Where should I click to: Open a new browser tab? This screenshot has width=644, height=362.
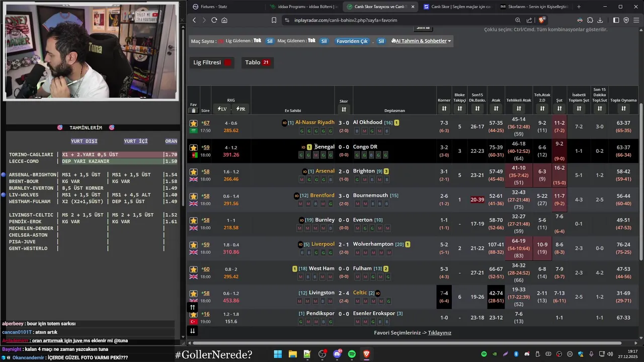click(579, 7)
